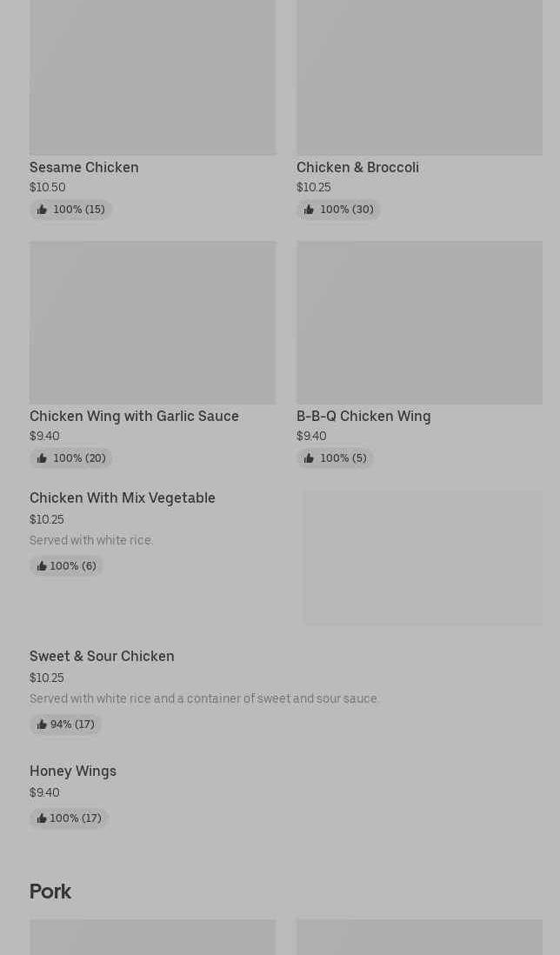
Task: Click thumbs-up icon for Chicken Wing with Garlic Sauce
Action: pos(42,458)
